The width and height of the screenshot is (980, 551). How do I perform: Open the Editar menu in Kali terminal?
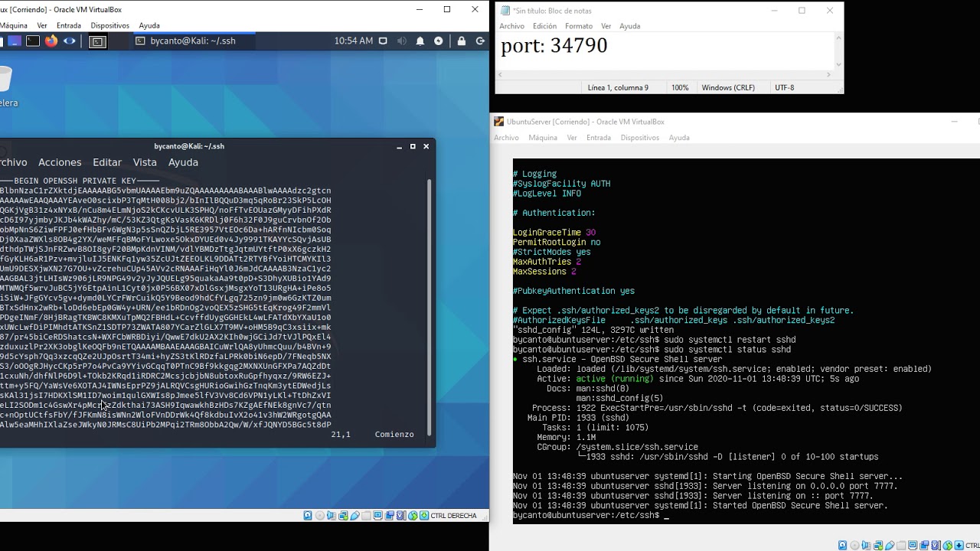click(x=107, y=162)
